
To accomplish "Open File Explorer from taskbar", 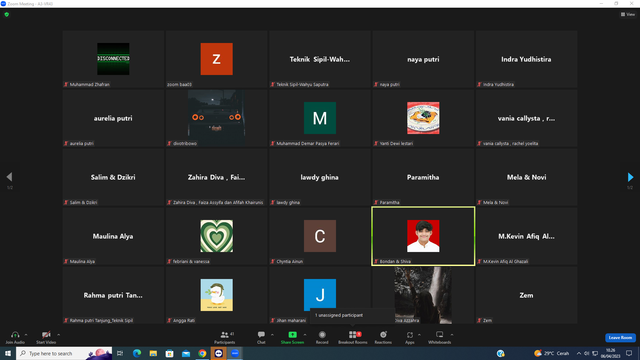I will (153, 353).
